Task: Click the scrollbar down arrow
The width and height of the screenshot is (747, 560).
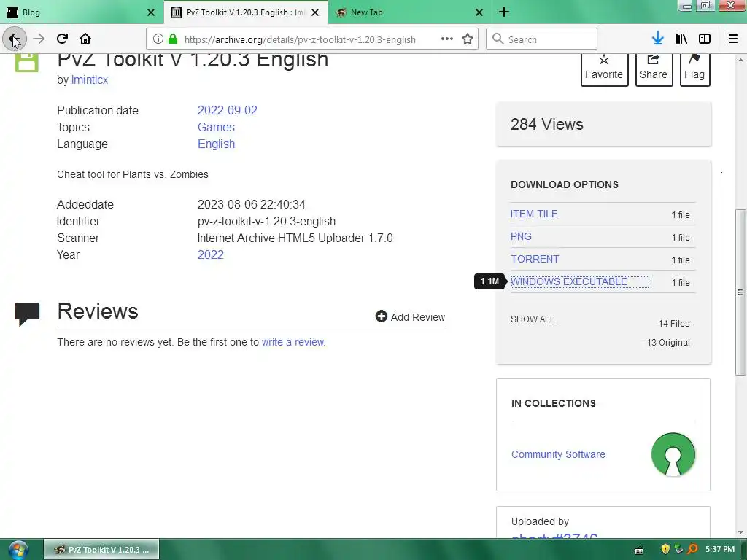Action: (740, 532)
